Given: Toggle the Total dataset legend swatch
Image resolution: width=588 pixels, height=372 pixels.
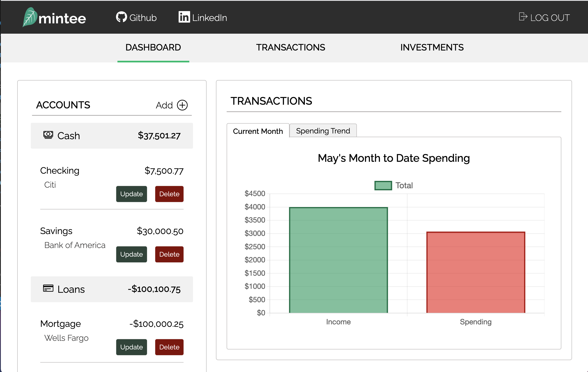Looking at the screenshot, I should 383,185.
